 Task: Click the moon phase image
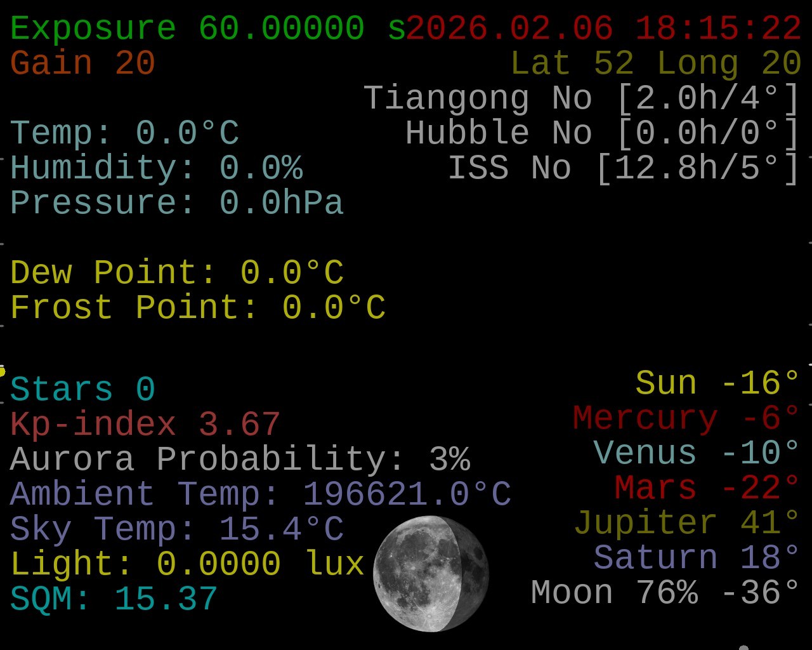[431, 574]
